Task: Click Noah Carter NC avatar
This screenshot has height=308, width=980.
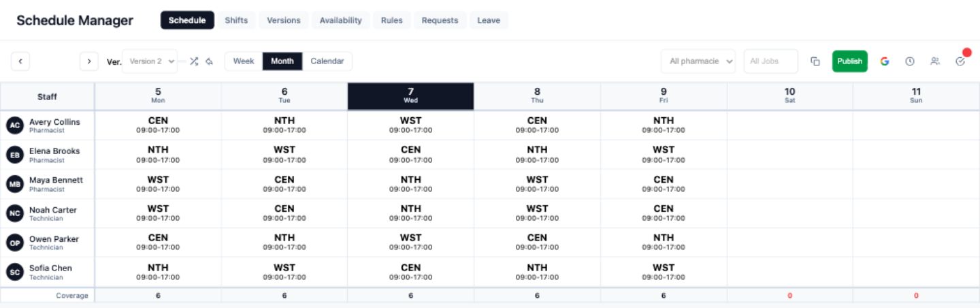Action: tap(15, 213)
